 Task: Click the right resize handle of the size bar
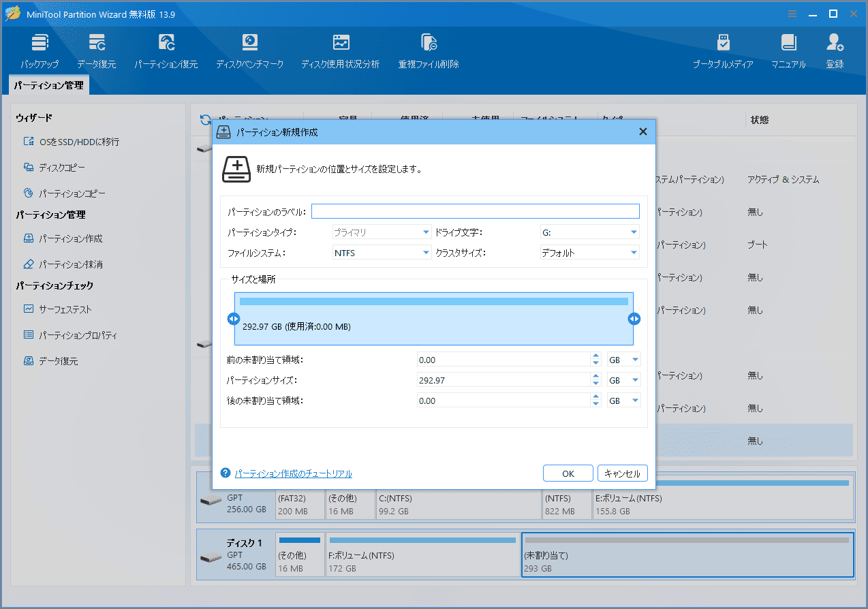point(634,319)
